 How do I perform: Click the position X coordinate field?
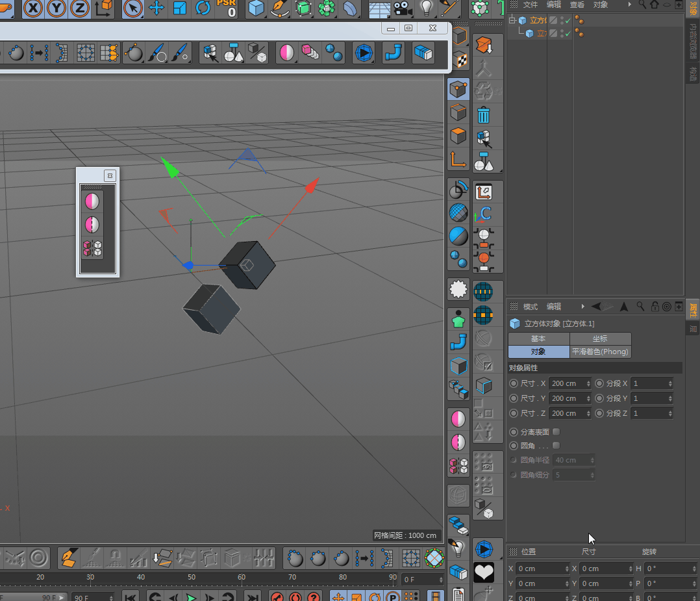(x=540, y=569)
